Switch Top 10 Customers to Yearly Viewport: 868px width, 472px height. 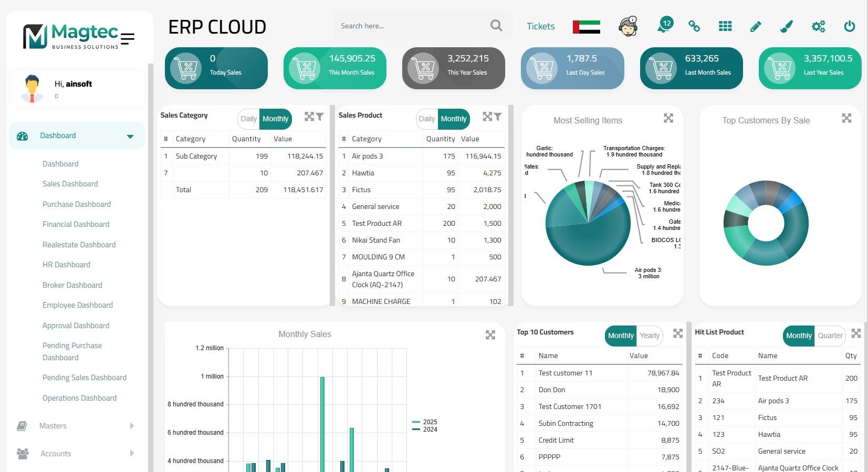tap(649, 335)
